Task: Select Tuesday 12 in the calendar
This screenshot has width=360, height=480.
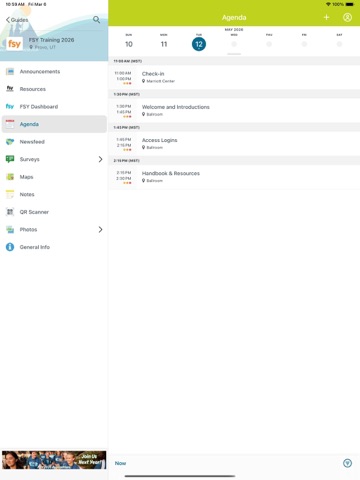Action: click(199, 44)
